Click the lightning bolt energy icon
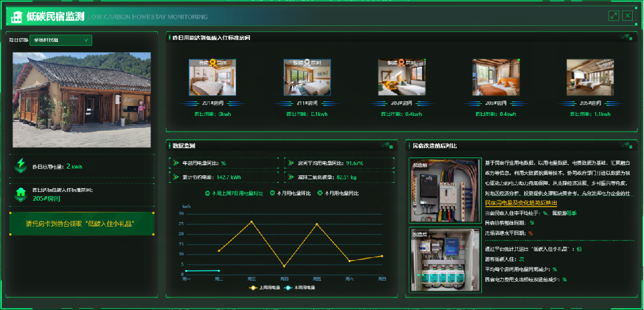 (21, 166)
